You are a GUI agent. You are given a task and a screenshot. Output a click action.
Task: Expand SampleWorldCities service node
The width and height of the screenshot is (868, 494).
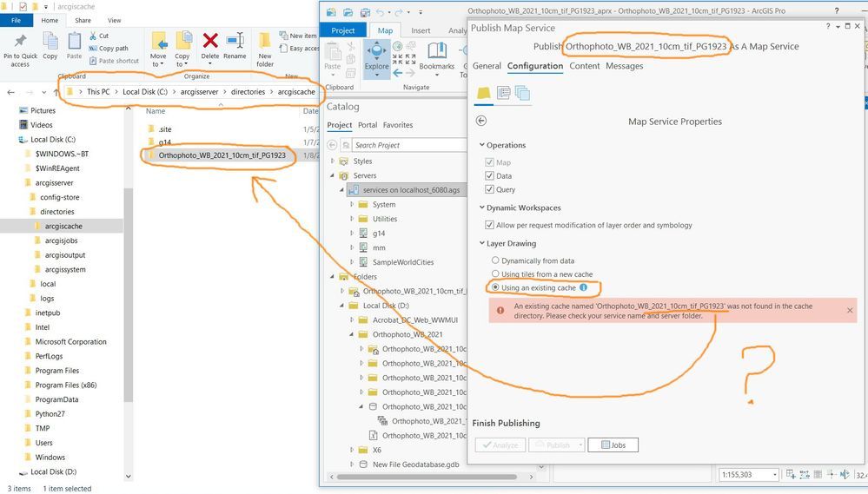point(352,261)
